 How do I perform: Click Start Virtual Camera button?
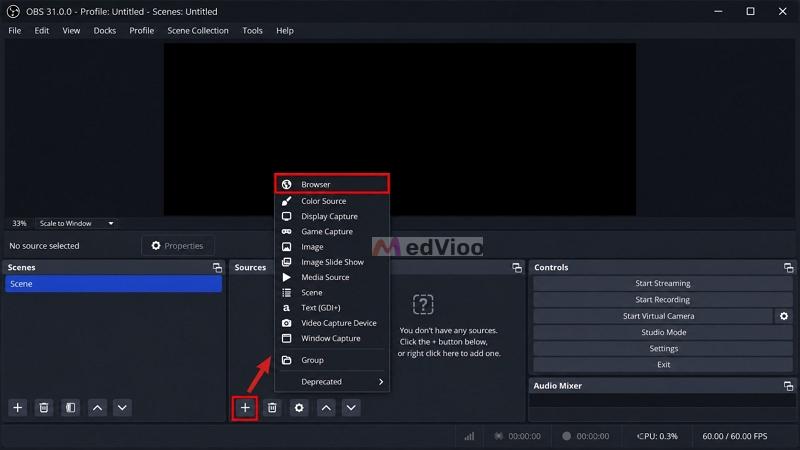654,316
